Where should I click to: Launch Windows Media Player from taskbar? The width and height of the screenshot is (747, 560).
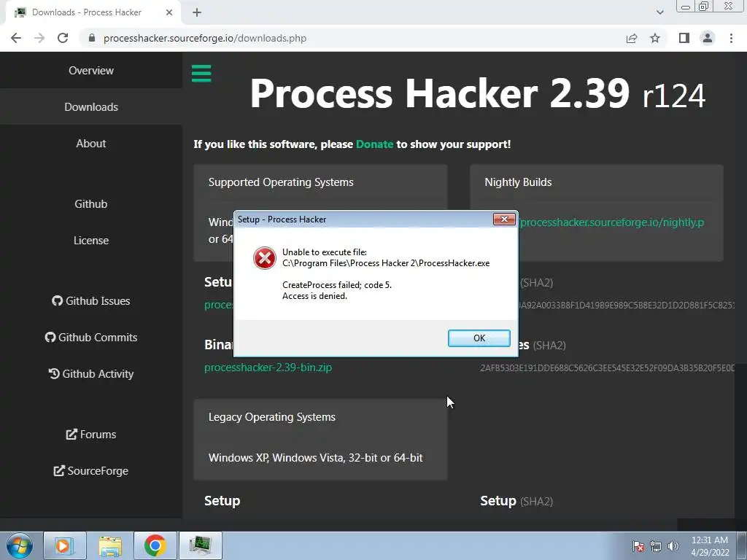tap(65, 545)
